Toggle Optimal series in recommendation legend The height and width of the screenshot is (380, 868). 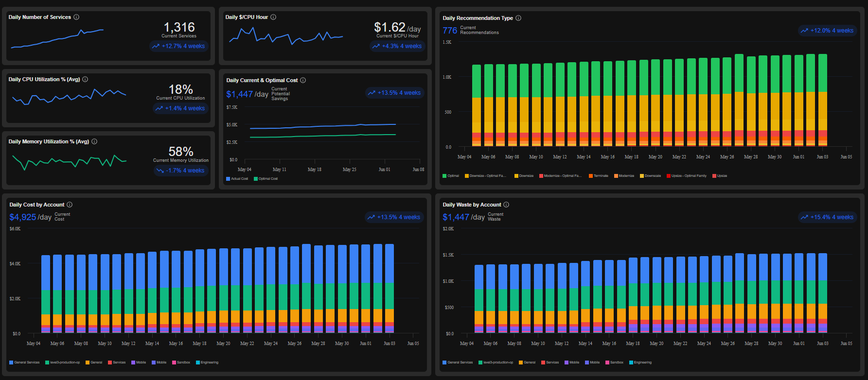451,176
